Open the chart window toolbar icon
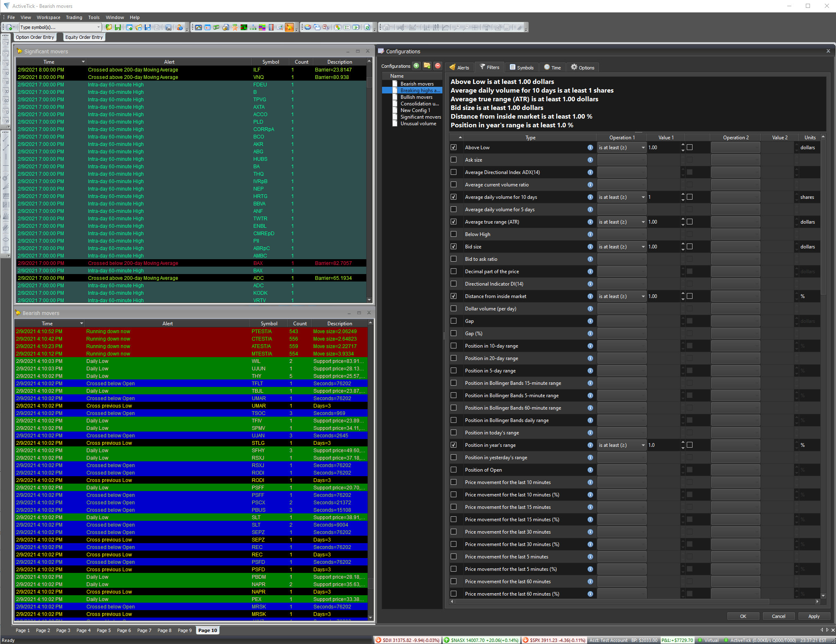Viewport: 836px width, 644px height. pos(198,27)
